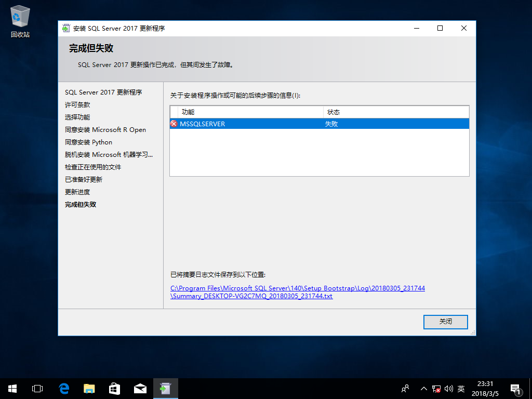This screenshot has width=532, height=399.
Task: Launch Microsoft Edge from the taskbar
Action: (x=64, y=389)
